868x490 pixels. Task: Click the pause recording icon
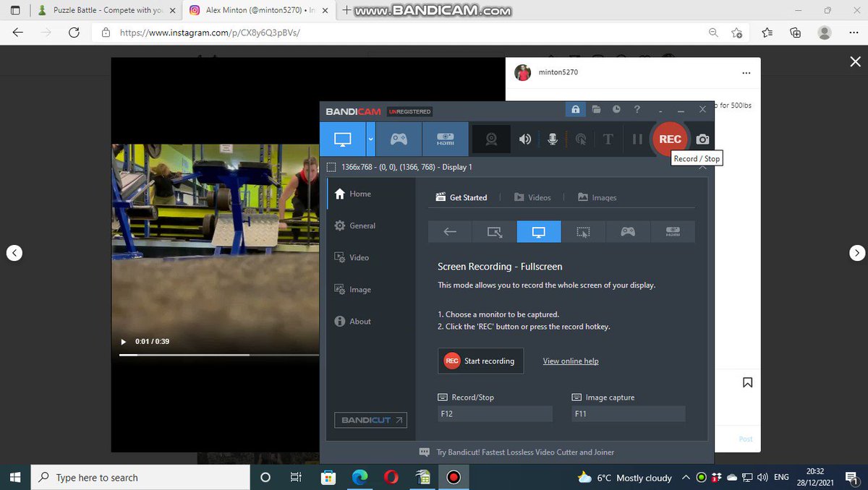pyautogui.click(x=637, y=139)
